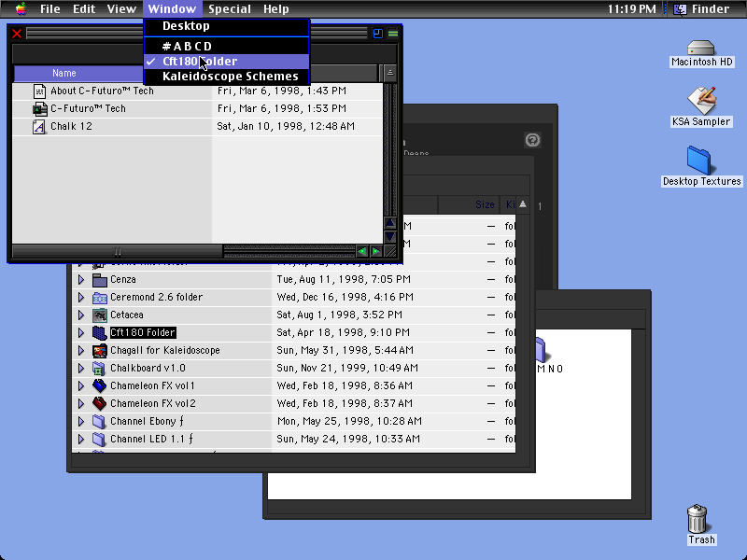Screen dimensions: 747x560
Task: Expand the Channel Ebony ƒ triangle
Action: click(x=81, y=422)
